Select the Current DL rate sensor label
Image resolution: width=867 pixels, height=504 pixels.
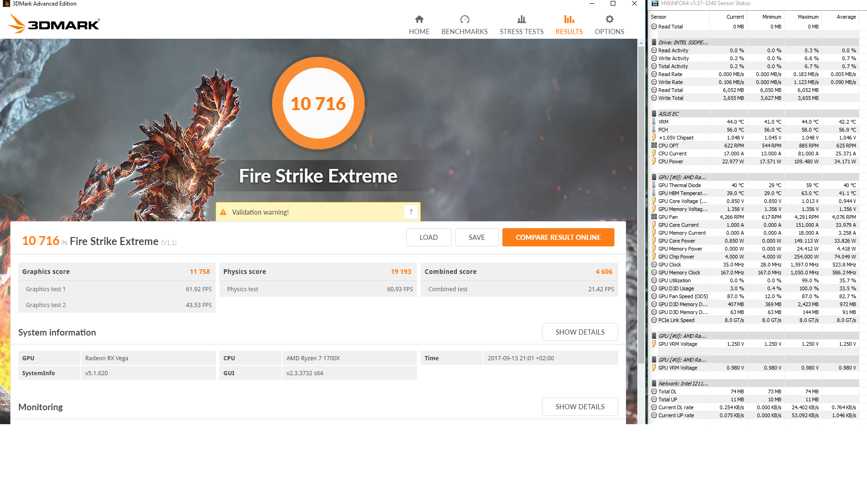click(676, 407)
